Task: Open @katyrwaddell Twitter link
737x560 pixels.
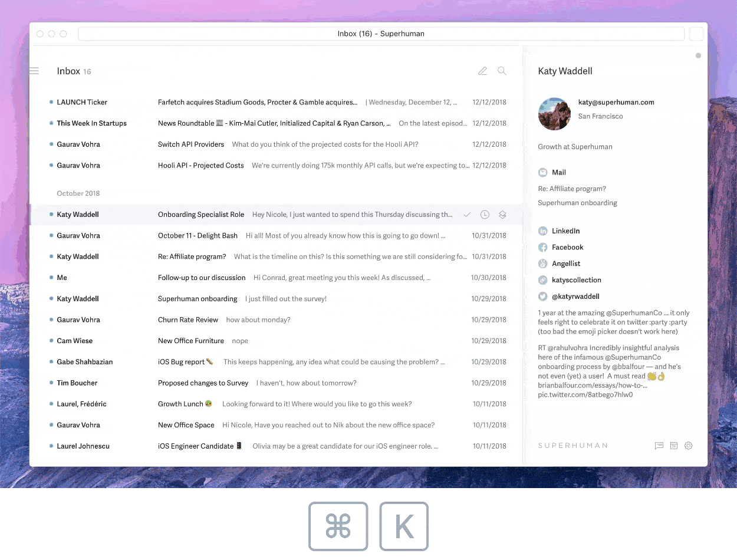Action: click(575, 297)
